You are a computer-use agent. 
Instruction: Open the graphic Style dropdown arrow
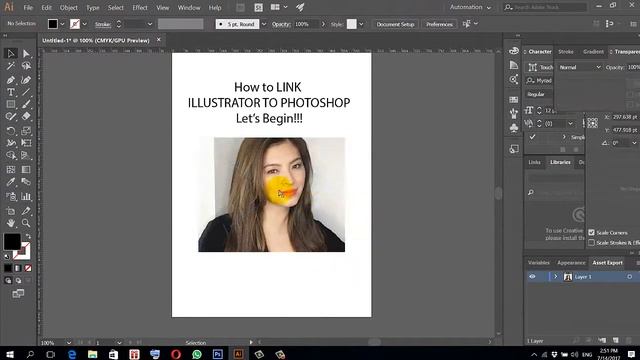click(x=361, y=24)
